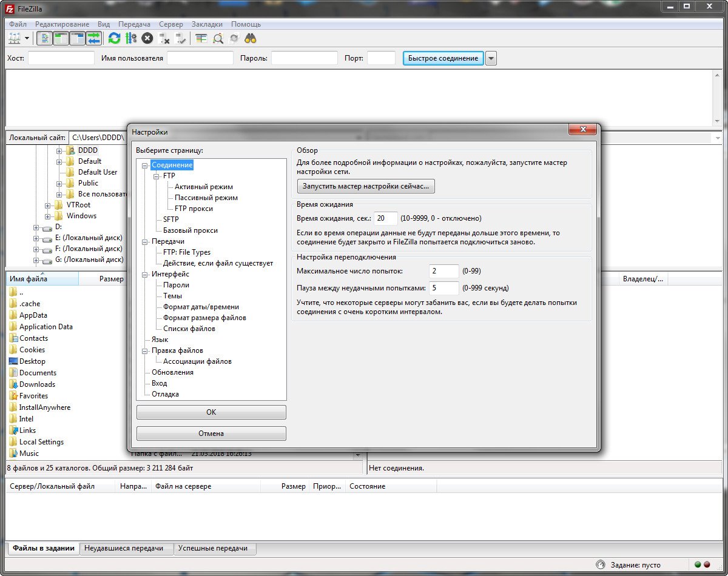The width and height of the screenshot is (728, 576).
Task: Select Пассивный режим in settings tree
Action: pyautogui.click(x=206, y=198)
